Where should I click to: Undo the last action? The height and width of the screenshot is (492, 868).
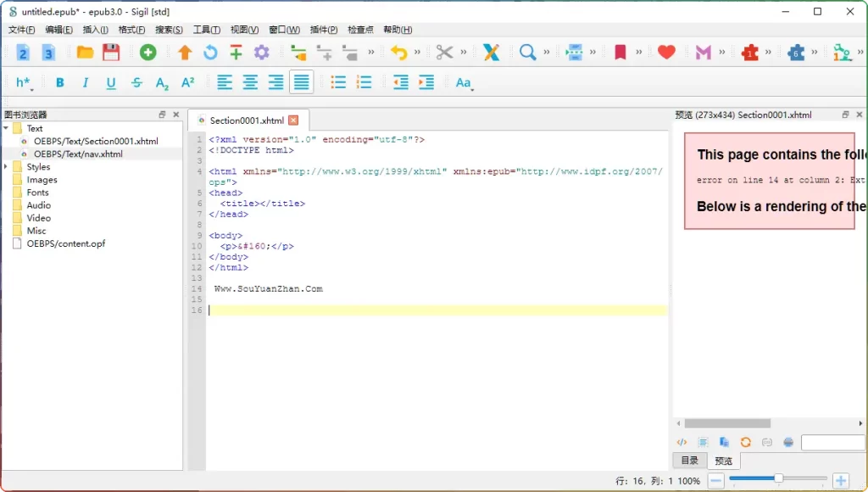[398, 53]
